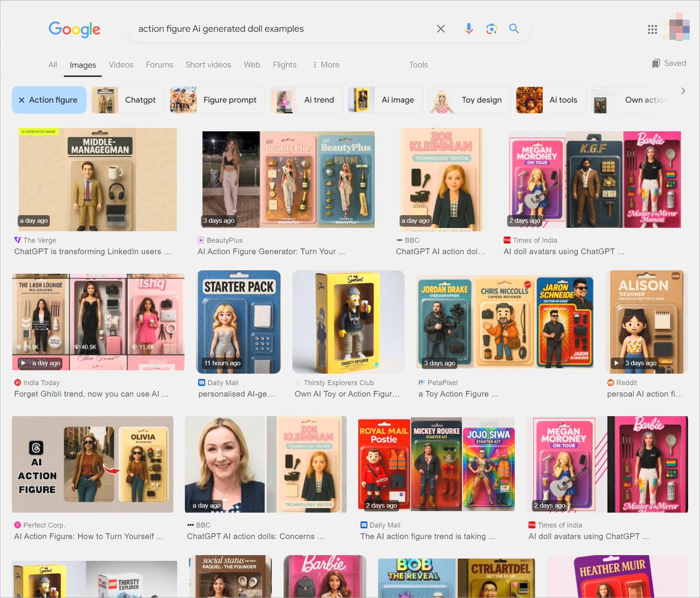Screen dimensions: 700x598
Task: Expand the More search categories menu
Action: coord(326,65)
